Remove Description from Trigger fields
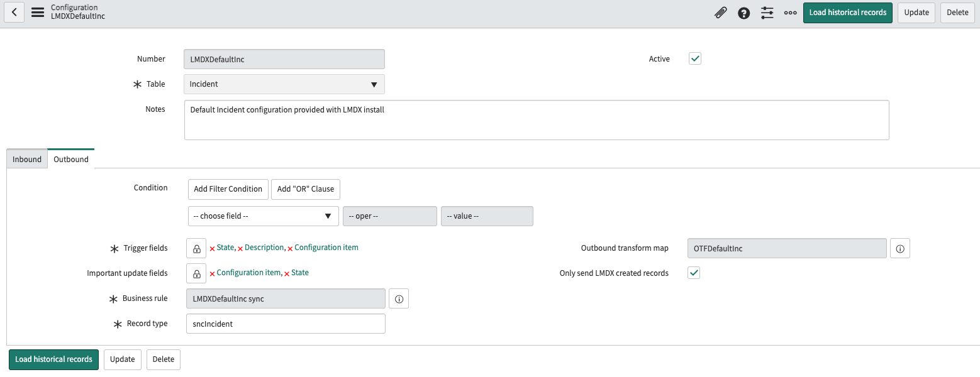The height and width of the screenshot is (377, 980). 240,248
